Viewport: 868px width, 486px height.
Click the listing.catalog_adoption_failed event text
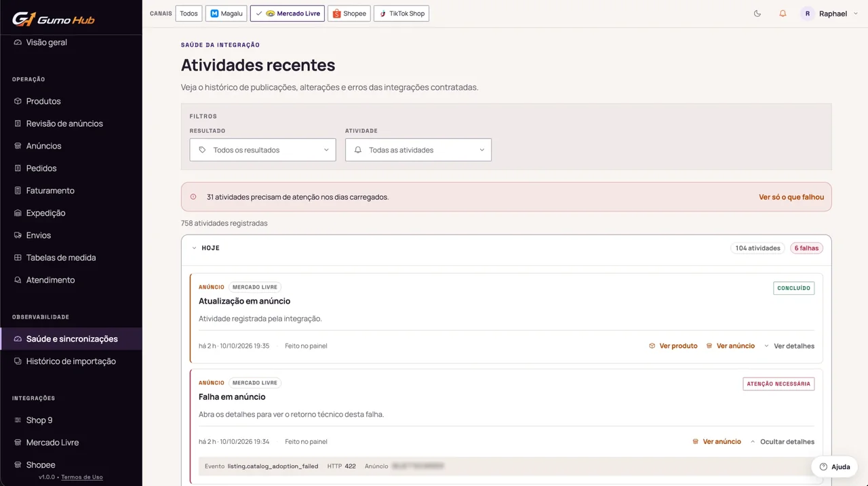coord(273,466)
